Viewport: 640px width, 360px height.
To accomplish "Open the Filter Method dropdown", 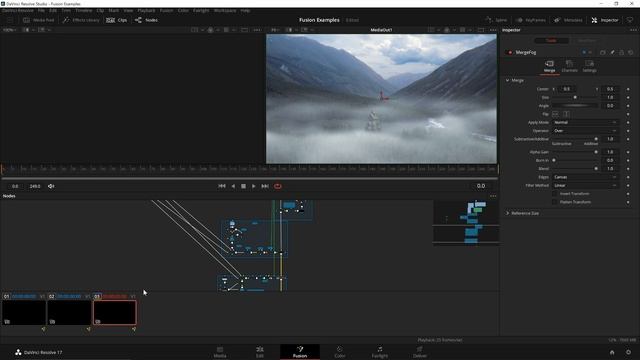I will pos(585,185).
